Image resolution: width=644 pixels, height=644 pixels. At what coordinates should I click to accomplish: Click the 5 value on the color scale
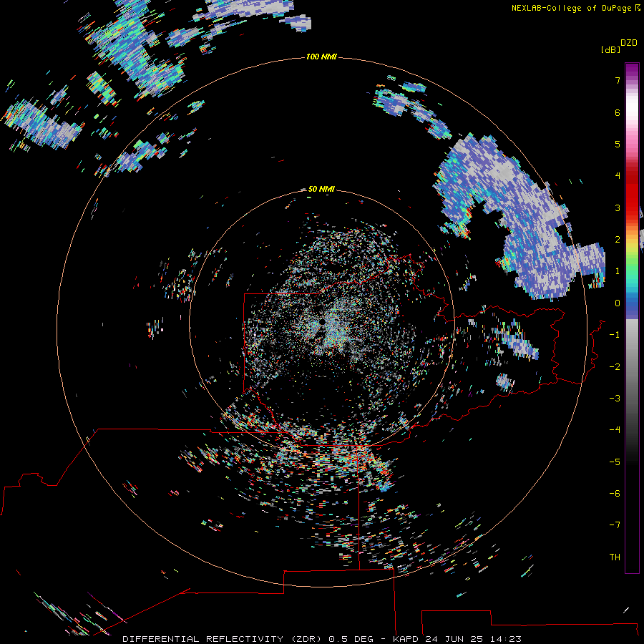[618, 144]
